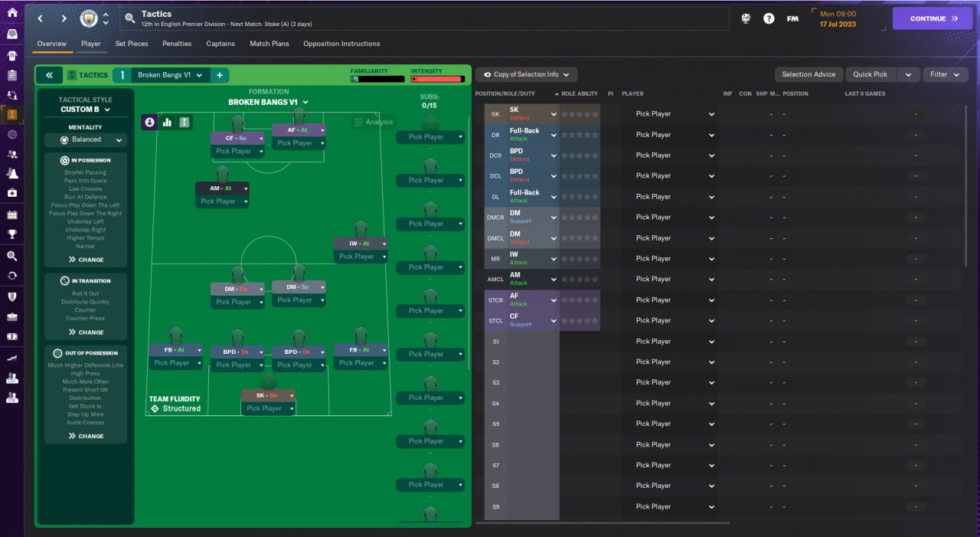
Task: Open the Inbox tray icon in sidebar
Action: click(11, 34)
